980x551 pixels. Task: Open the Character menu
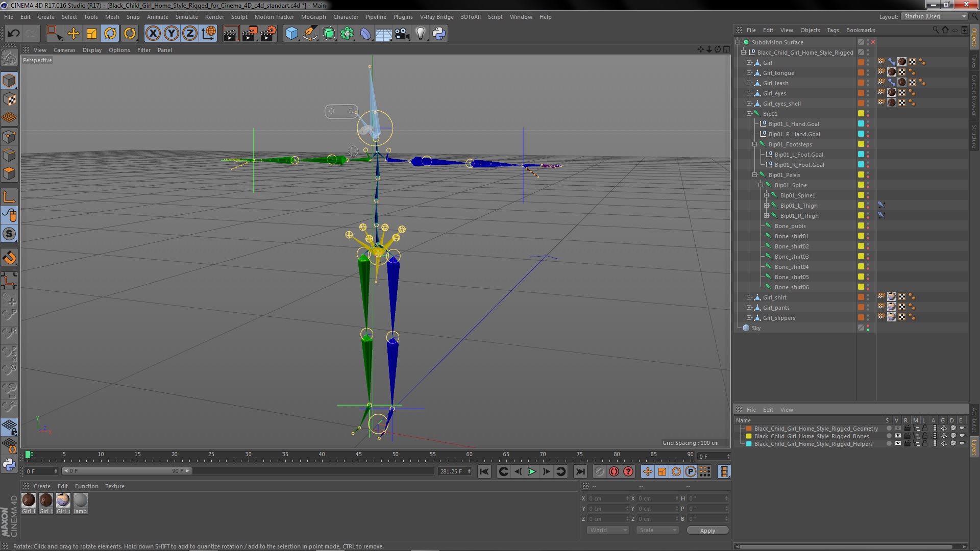pyautogui.click(x=346, y=17)
